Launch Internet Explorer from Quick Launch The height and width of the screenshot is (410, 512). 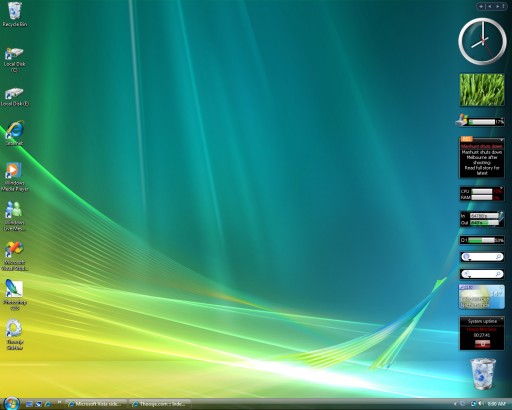click(x=48, y=404)
